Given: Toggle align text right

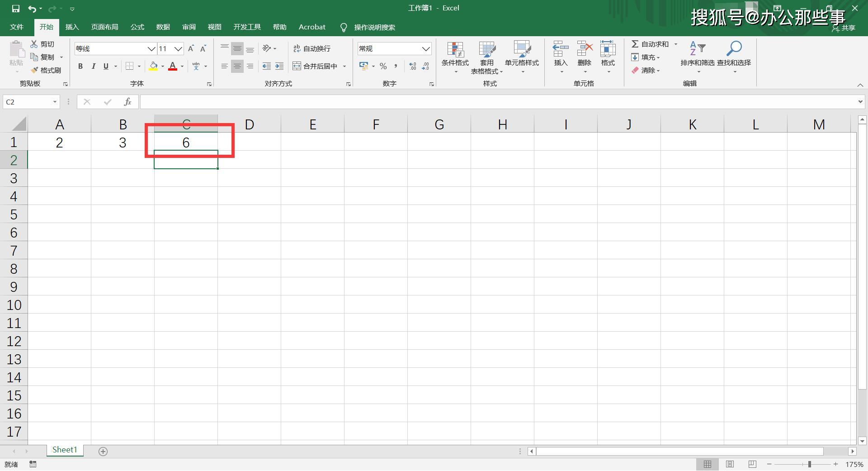Looking at the screenshot, I should [250, 66].
